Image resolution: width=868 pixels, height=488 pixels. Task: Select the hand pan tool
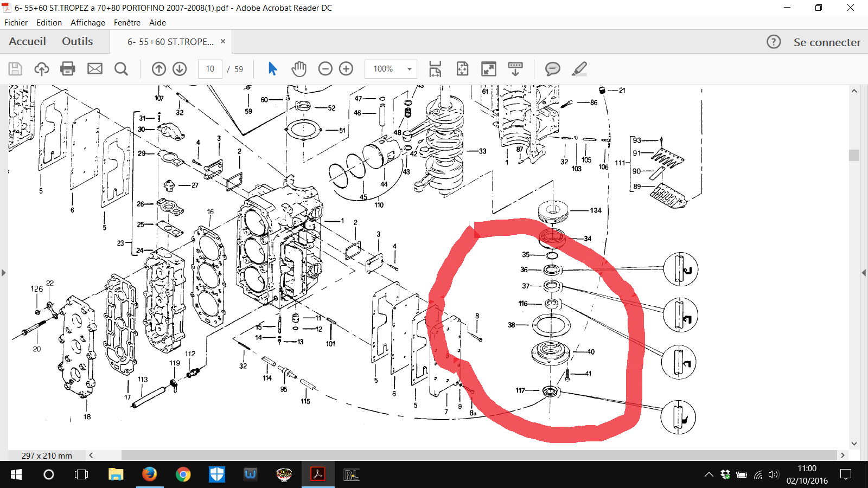coord(299,69)
